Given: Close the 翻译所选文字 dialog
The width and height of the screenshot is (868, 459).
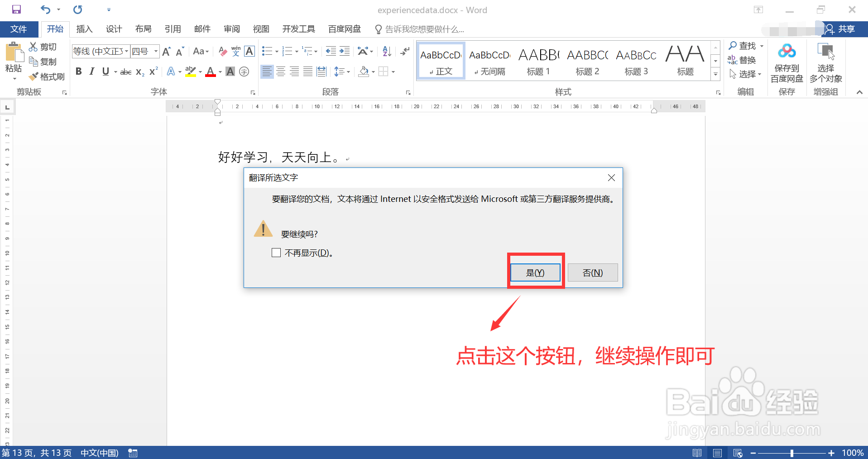Looking at the screenshot, I should pyautogui.click(x=611, y=178).
